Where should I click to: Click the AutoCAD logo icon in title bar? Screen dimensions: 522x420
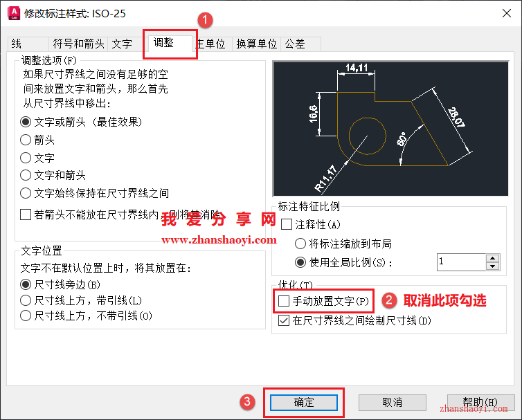click(14, 13)
